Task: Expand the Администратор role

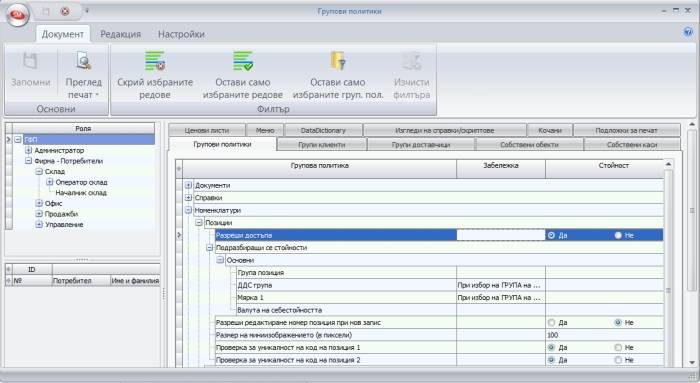Action: click(29, 150)
